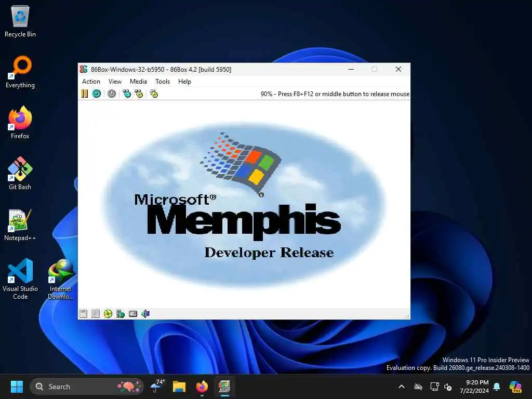532x399 pixels.
Task: Click the OneDrive tray icon
Action: (418, 387)
